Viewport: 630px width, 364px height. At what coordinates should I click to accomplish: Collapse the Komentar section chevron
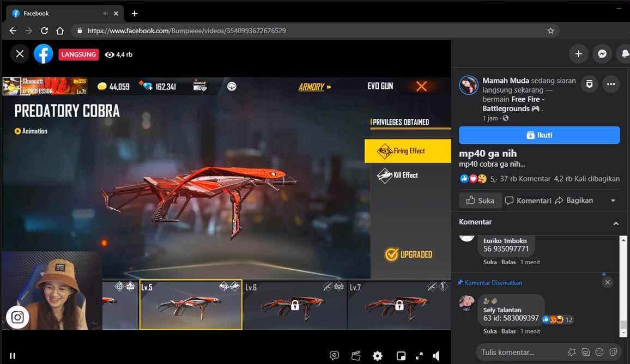click(615, 223)
